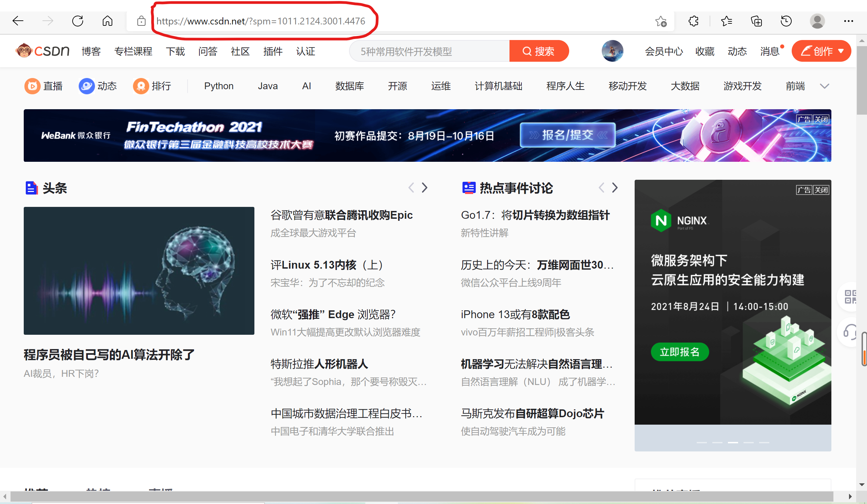
Task: View site information via the lock icon
Action: point(141,21)
